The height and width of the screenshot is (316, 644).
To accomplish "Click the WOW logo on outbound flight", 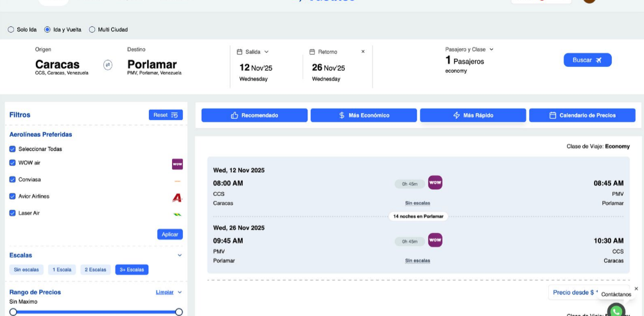I will point(435,183).
